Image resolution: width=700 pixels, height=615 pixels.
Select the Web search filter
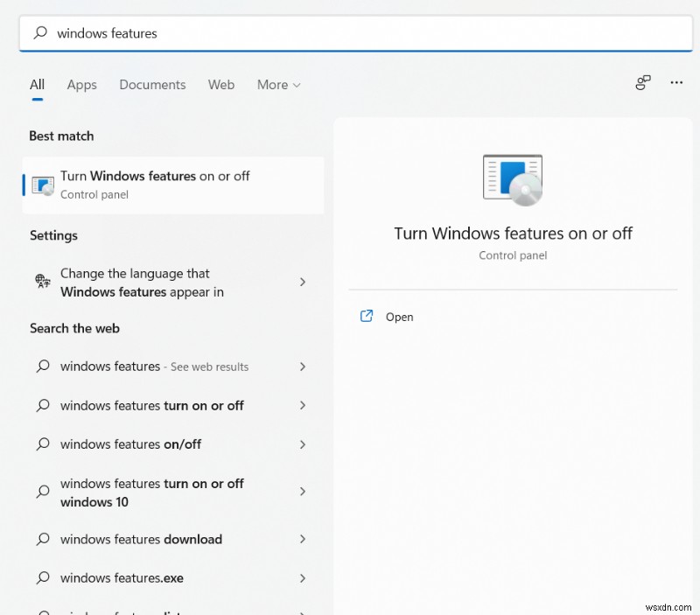[221, 85]
